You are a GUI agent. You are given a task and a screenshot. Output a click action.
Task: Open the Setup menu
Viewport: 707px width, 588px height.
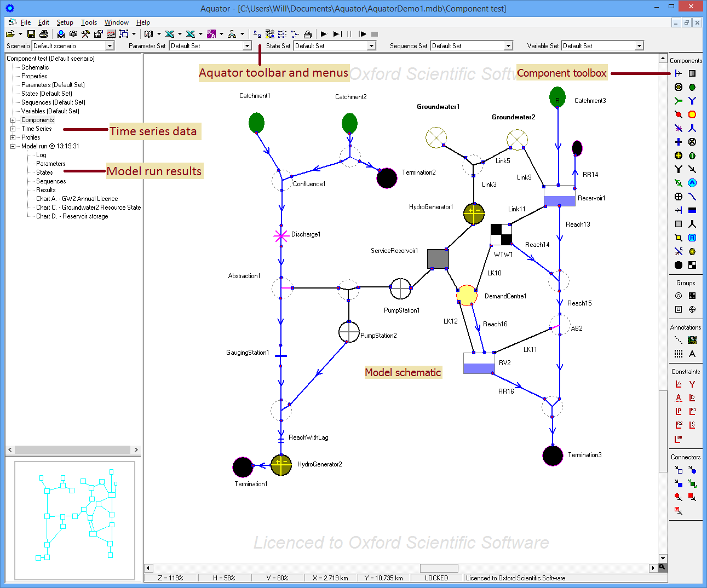(x=65, y=22)
